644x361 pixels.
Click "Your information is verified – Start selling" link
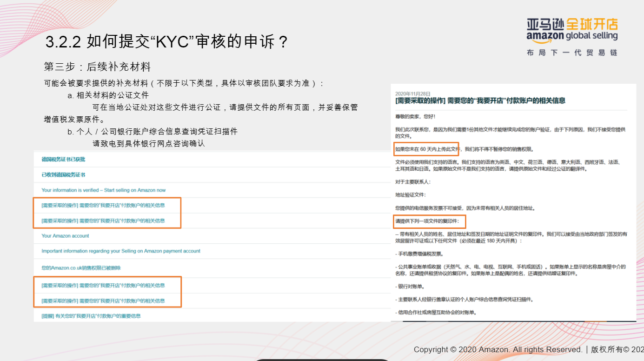click(104, 190)
